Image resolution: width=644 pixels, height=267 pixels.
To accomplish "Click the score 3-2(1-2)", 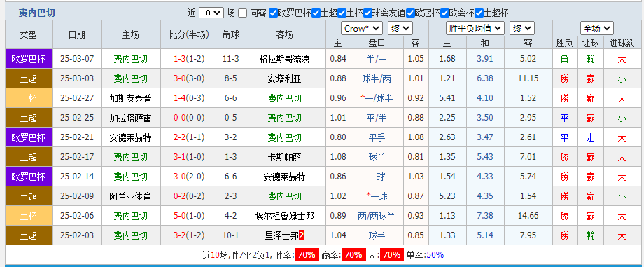I will [189, 235].
